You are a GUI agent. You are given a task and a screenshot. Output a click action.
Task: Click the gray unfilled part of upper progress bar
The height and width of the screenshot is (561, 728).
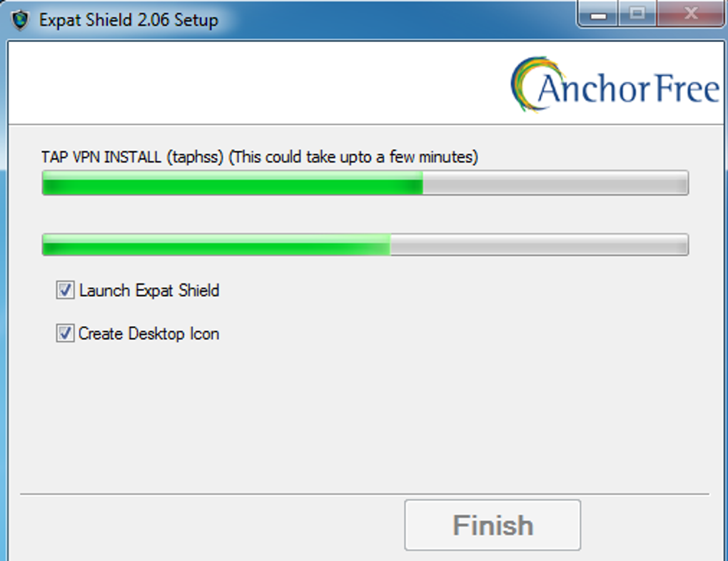pos(555,183)
